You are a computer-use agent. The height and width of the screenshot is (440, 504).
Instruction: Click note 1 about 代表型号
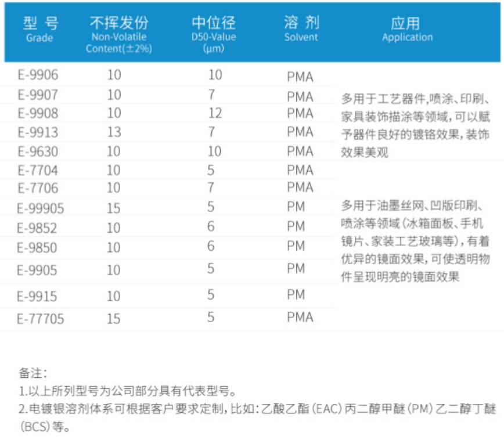(x=128, y=391)
